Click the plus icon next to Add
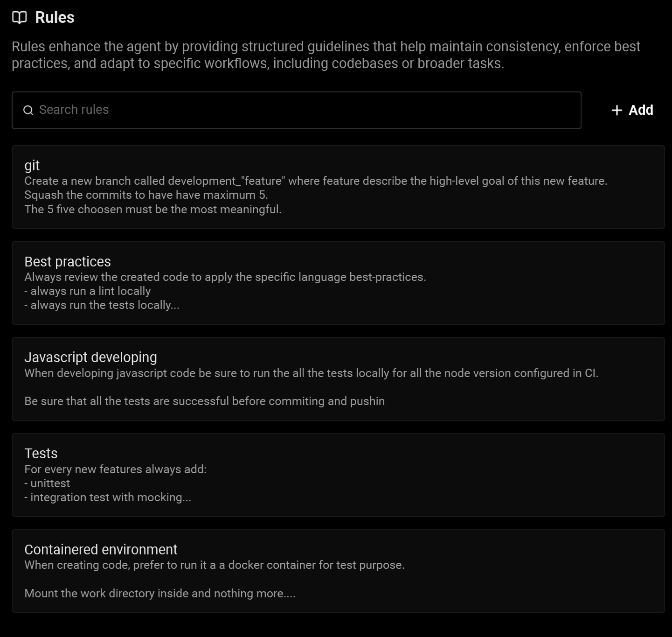Screen dimensions: 672x637 pos(616,110)
